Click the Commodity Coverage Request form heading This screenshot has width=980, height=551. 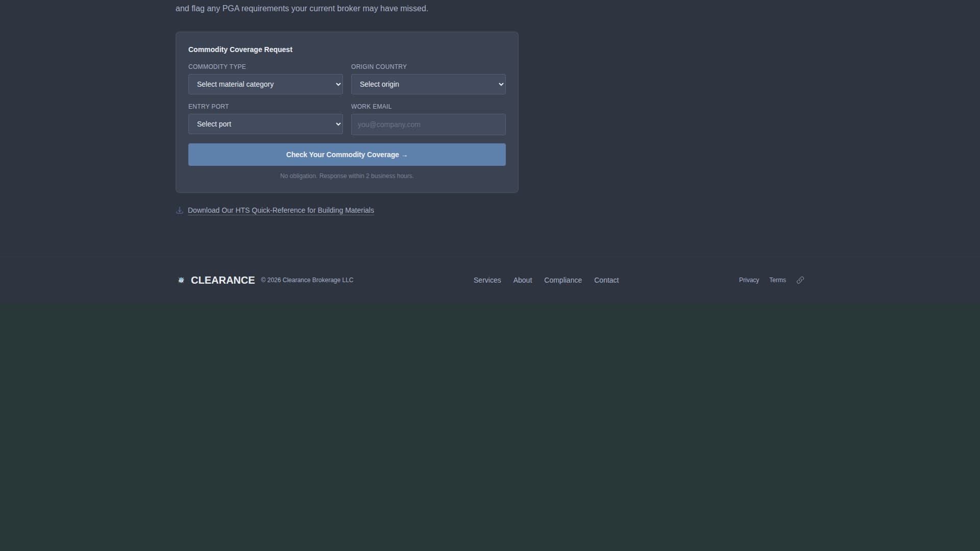pyautogui.click(x=240, y=49)
